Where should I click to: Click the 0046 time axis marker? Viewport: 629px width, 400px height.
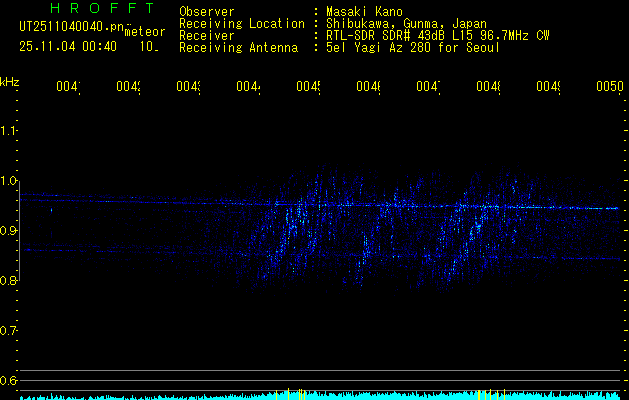point(368,88)
